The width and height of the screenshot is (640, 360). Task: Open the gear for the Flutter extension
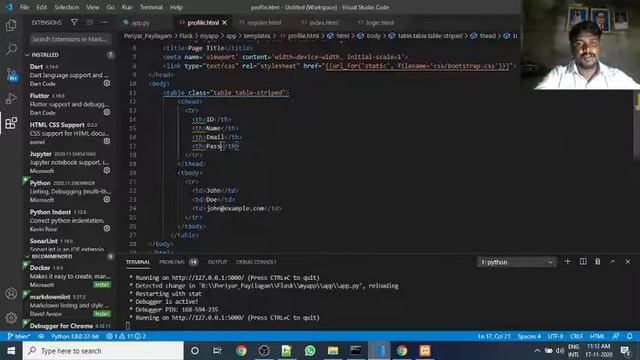click(x=107, y=112)
